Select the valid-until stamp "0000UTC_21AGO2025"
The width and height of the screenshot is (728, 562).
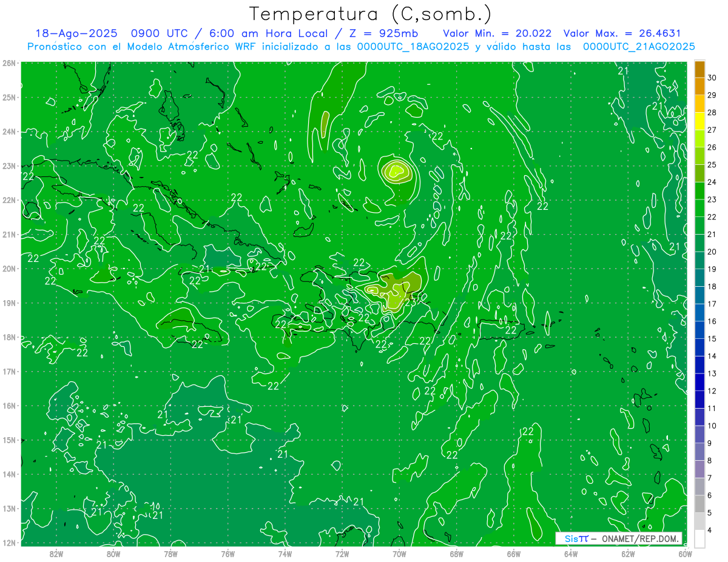[639, 47]
